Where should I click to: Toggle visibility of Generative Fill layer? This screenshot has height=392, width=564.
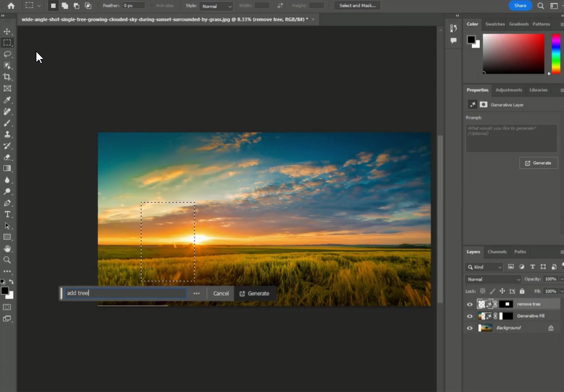pyautogui.click(x=470, y=316)
